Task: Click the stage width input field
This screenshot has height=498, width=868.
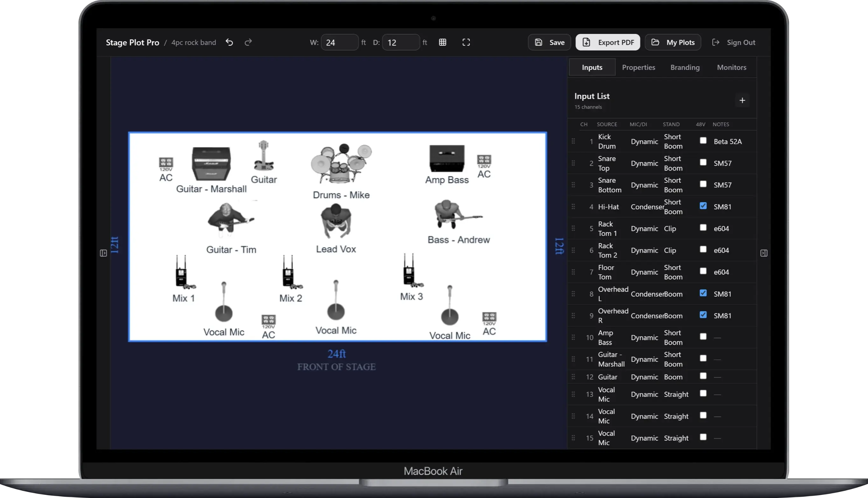Action: click(x=340, y=42)
